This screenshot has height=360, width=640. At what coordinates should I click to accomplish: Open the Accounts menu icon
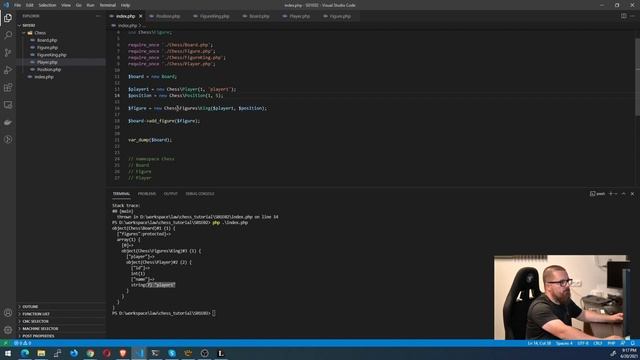pyautogui.click(x=8, y=313)
